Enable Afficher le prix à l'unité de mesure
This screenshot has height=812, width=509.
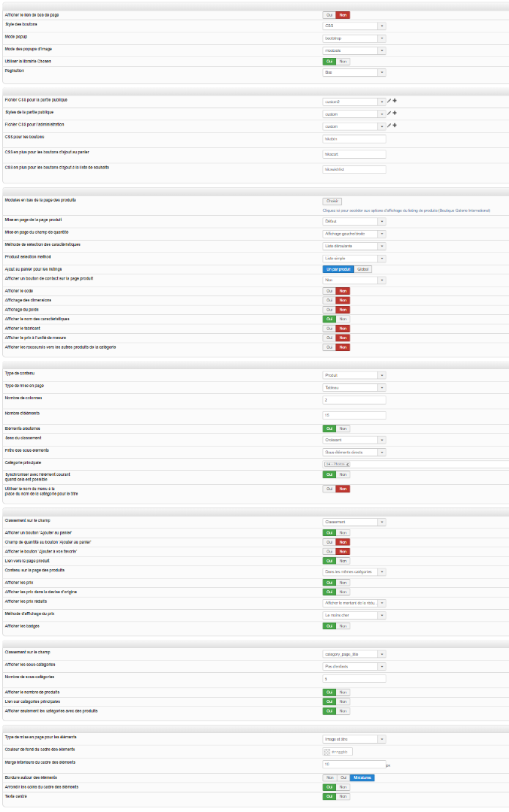pyautogui.click(x=329, y=338)
